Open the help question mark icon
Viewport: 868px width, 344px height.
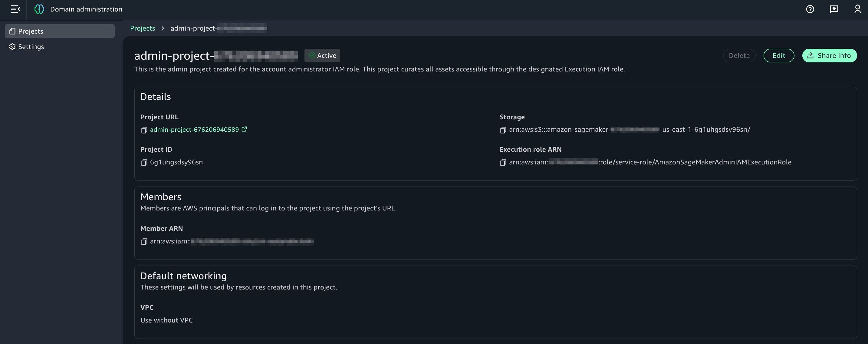coord(810,9)
